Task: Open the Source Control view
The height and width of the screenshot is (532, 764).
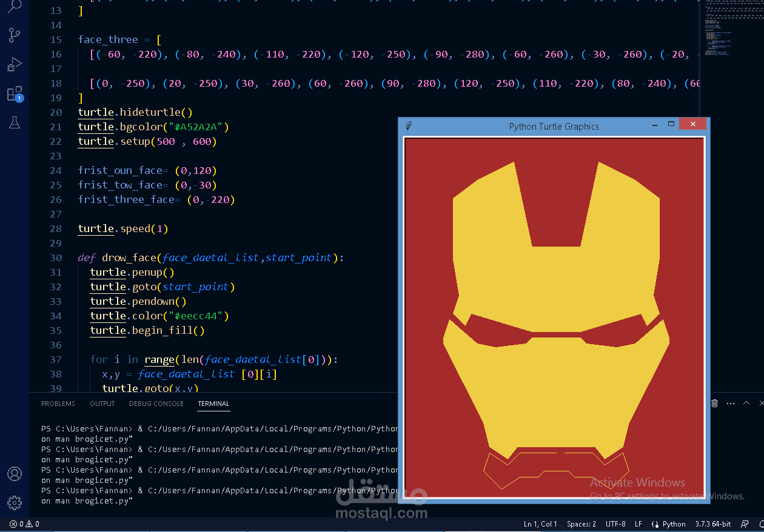Action: click(x=15, y=35)
